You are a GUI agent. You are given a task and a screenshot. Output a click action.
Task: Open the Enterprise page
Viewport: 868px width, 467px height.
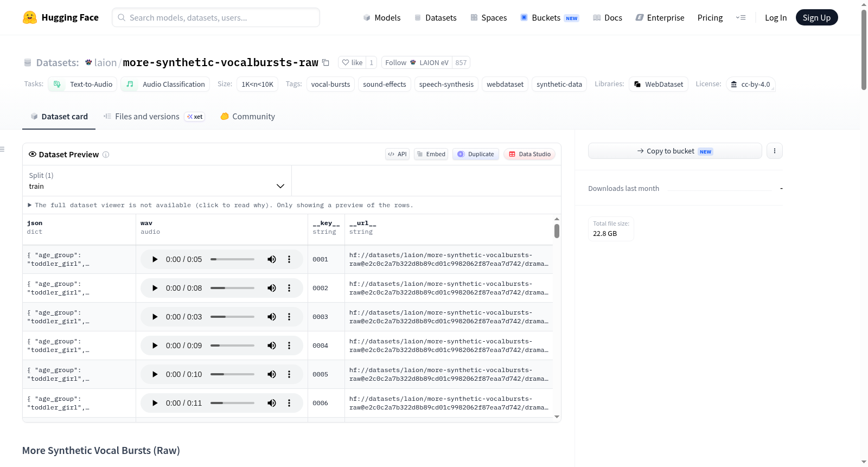tap(660, 17)
